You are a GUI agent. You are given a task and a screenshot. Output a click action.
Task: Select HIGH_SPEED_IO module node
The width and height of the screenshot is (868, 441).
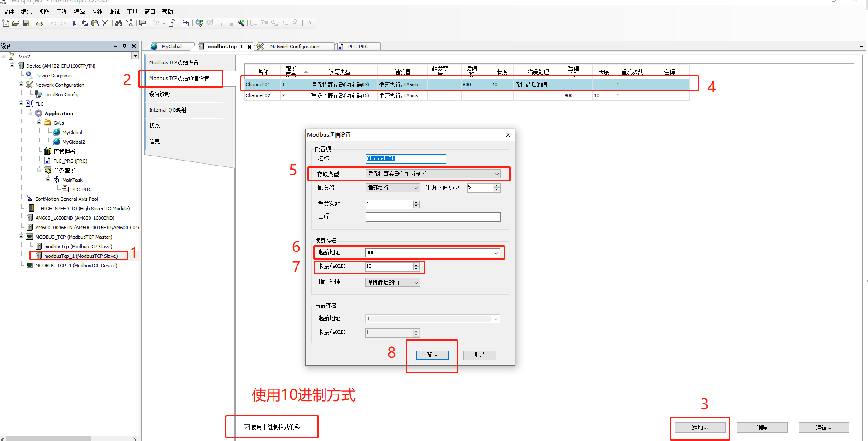tap(85, 209)
